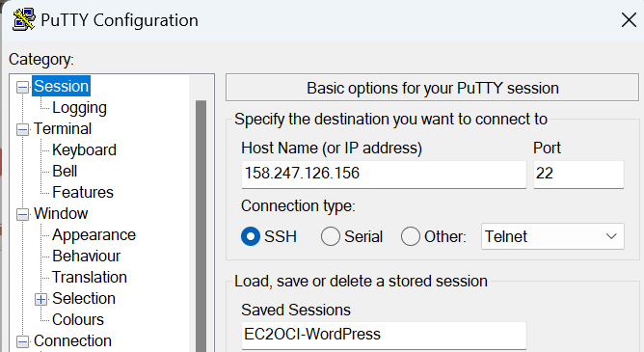Collapse the Terminal tree node
The image size is (644, 352).
[x=22, y=129]
